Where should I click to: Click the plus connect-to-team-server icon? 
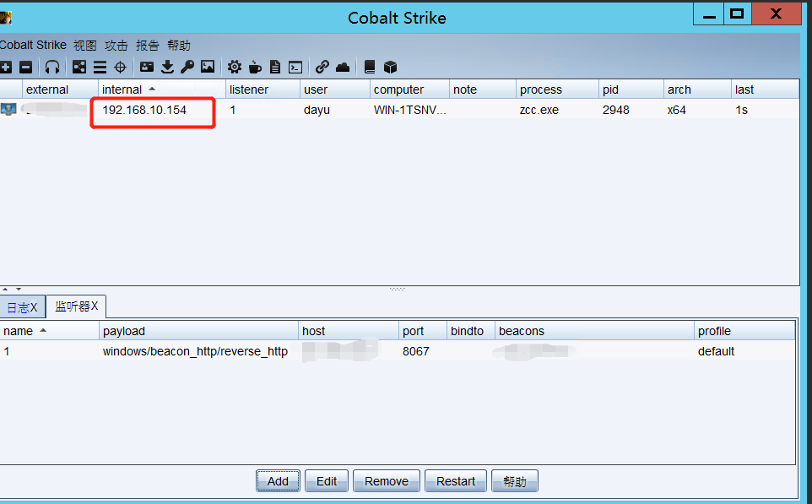tap(6, 67)
